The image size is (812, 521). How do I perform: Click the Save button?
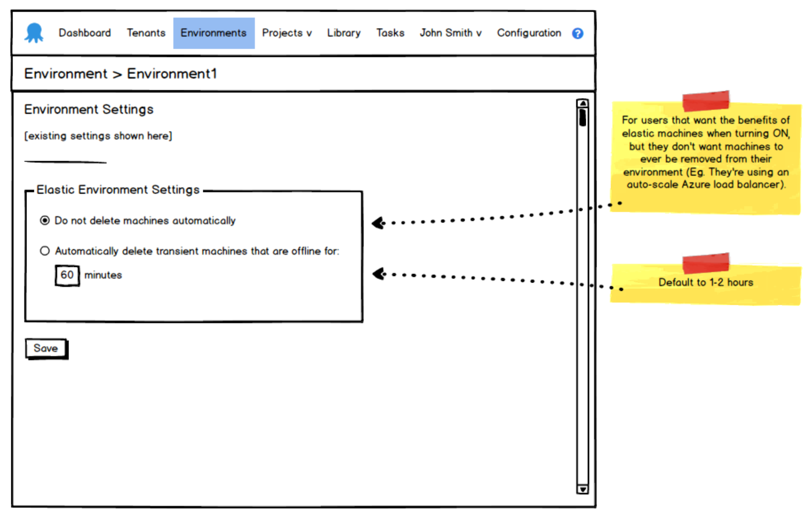[x=46, y=348]
